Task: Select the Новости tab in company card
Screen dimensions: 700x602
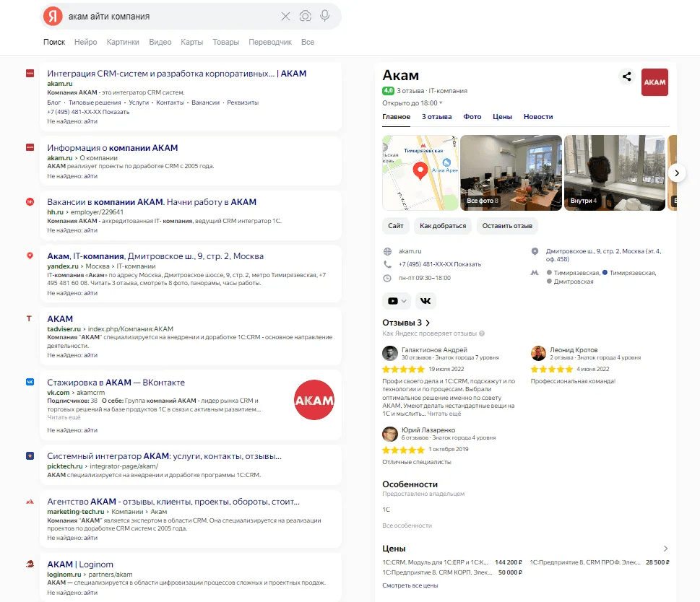Action: click(538, 117)
